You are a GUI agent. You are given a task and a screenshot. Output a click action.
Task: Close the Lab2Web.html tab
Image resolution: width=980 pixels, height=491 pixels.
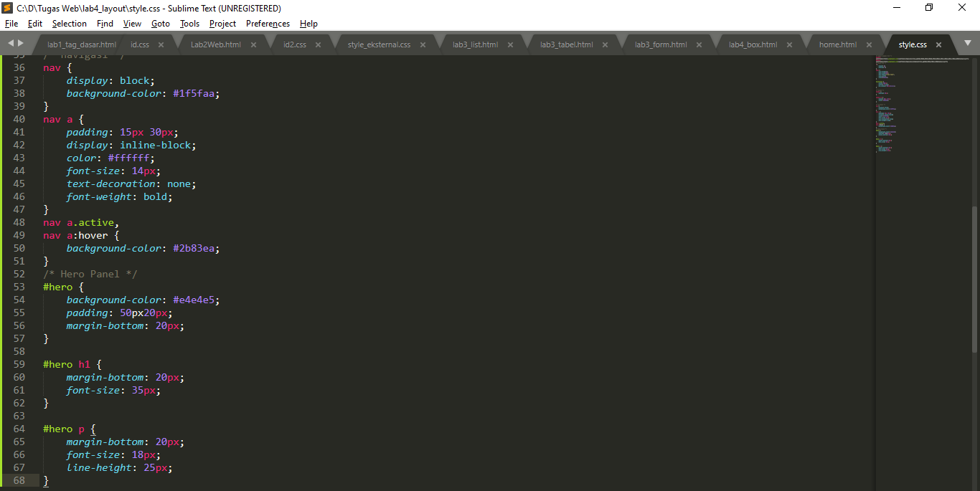(x=253, y=44)
